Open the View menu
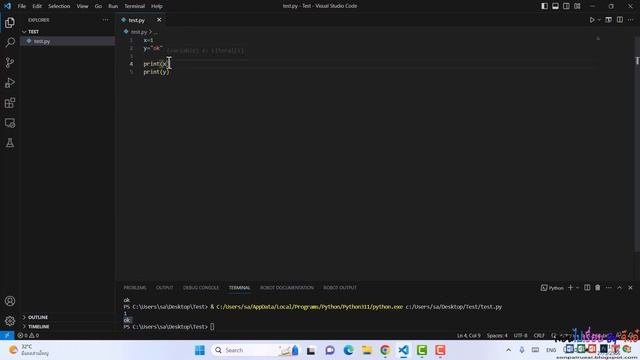 click(82, 6)
